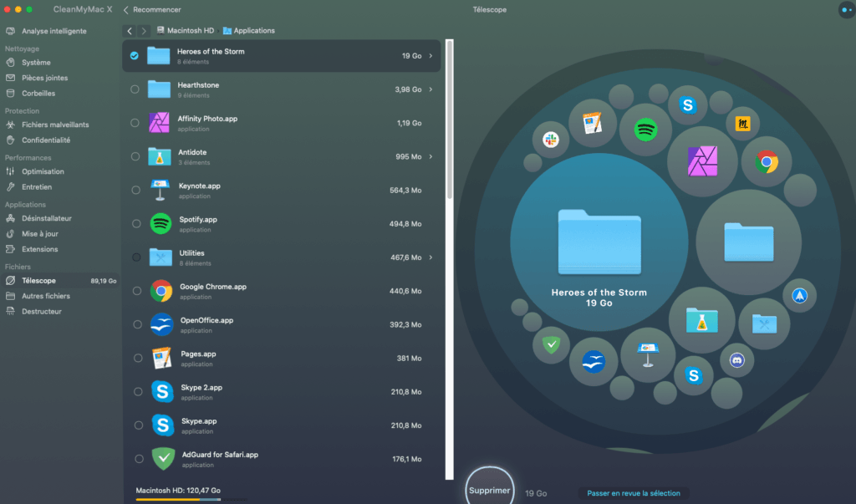Click the Utilities tools folder bubble
856x504 pixels.
point(764,323)
